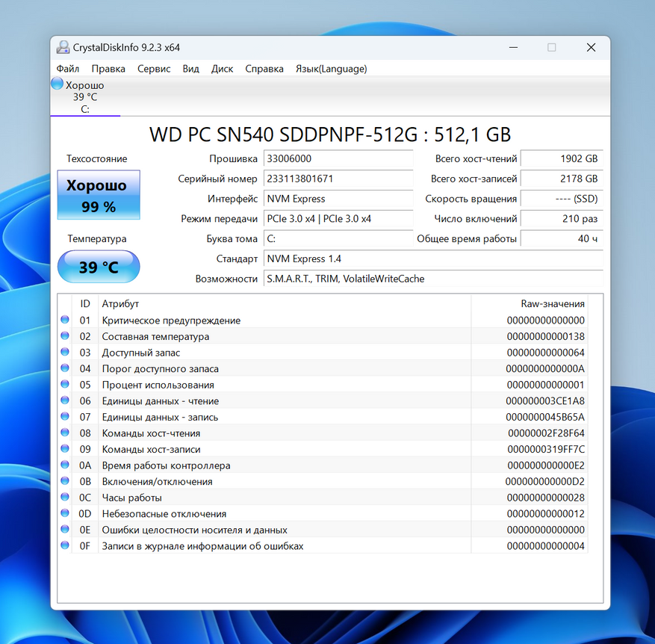655x644 pixels.
Task: Click the Всего хост-чтений value 1902 GB
Action: pos(562,159)
